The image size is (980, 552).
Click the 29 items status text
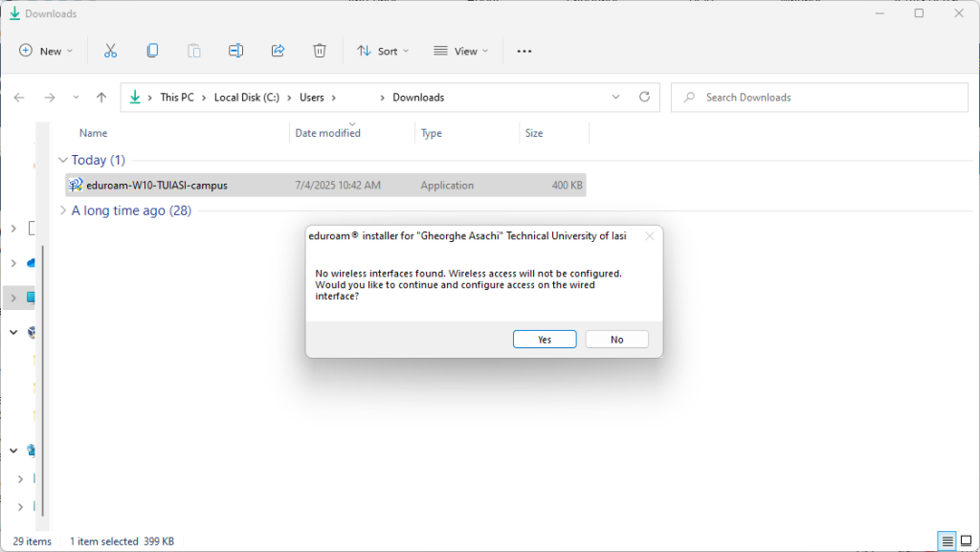33,541
